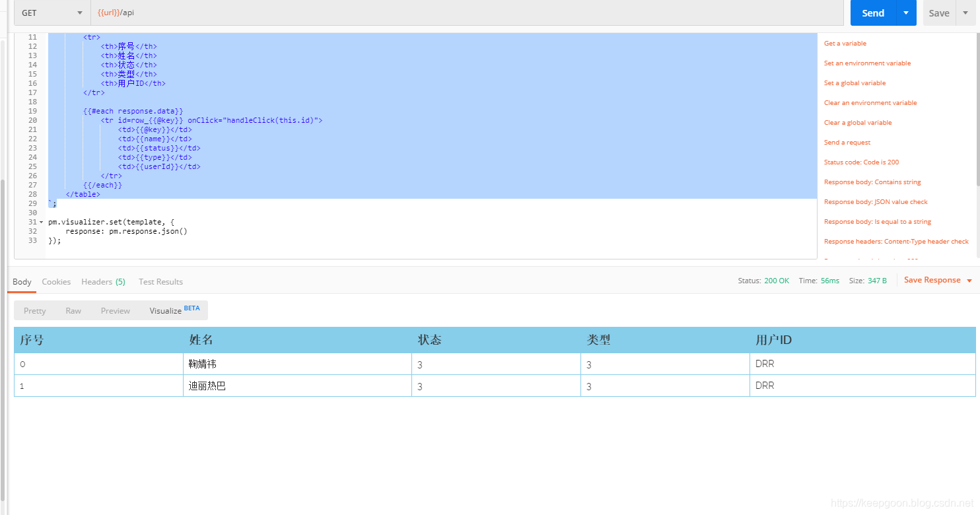This screenshot has height=515, width=980.
Task: Collapse code fold arrow at line 31
Action: 41,223
